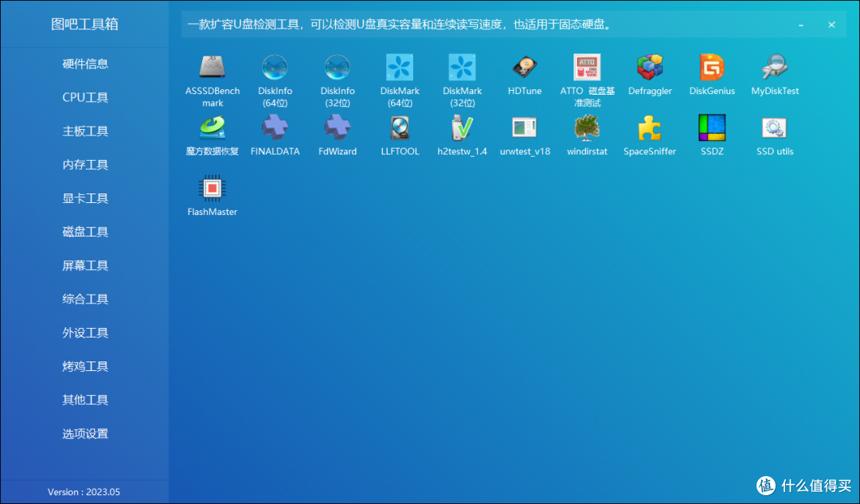
Task: Launch DiskMark (32位)
Action: [463, 67]
